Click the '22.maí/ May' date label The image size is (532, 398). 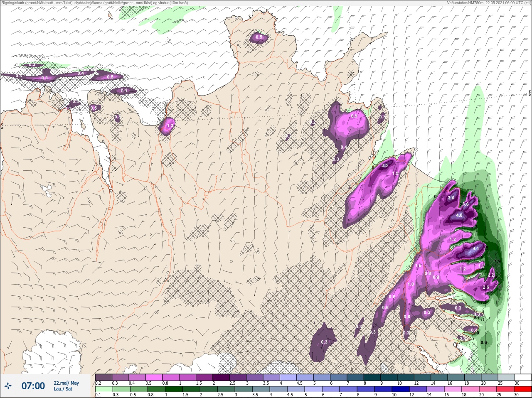tap(66, 383)
